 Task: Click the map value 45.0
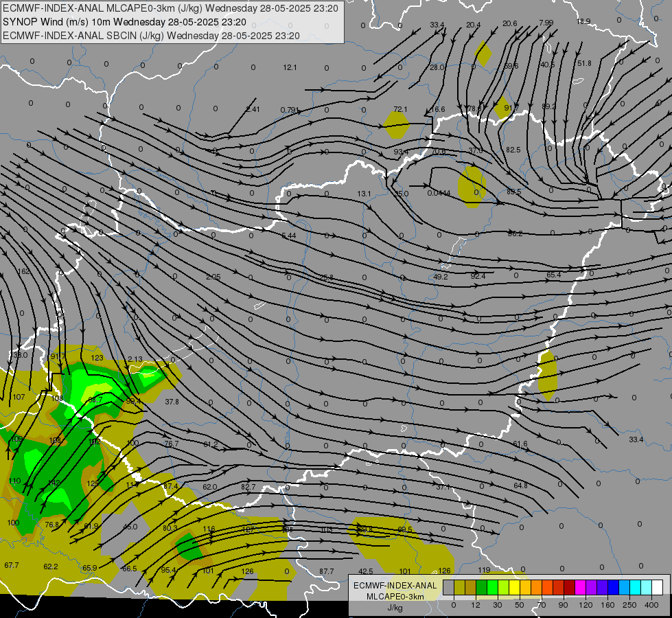tap(130, 527)
